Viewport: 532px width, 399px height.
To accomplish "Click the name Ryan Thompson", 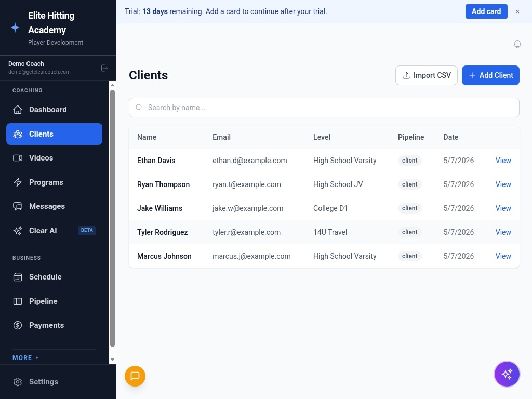I will point(163,184).
